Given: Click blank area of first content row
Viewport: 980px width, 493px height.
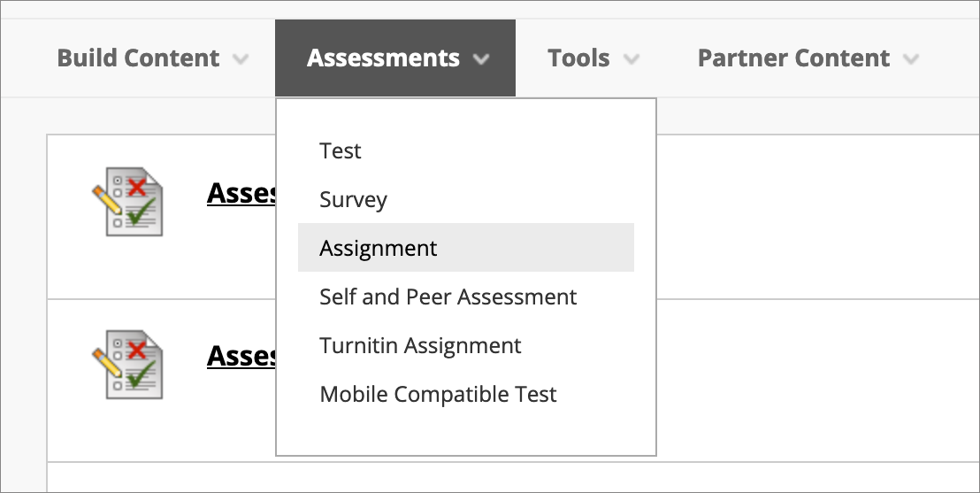Looking at the screenshot, I should point(813,217).
